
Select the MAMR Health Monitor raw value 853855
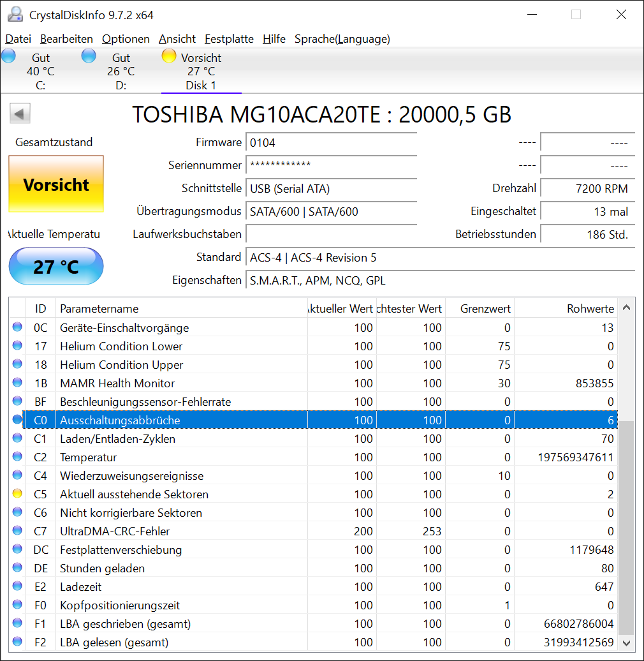pyautogui.click(x=594, y=383)
